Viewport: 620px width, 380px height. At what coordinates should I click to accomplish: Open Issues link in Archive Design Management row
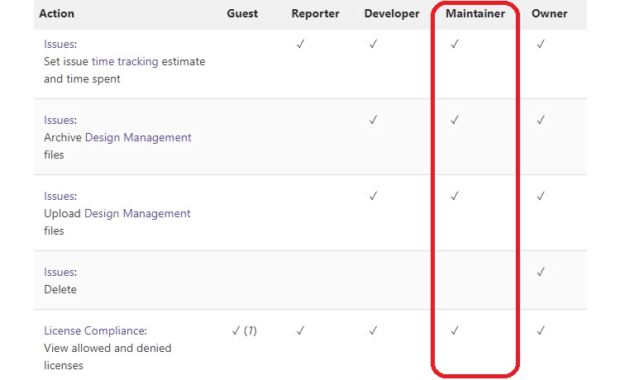60,120
